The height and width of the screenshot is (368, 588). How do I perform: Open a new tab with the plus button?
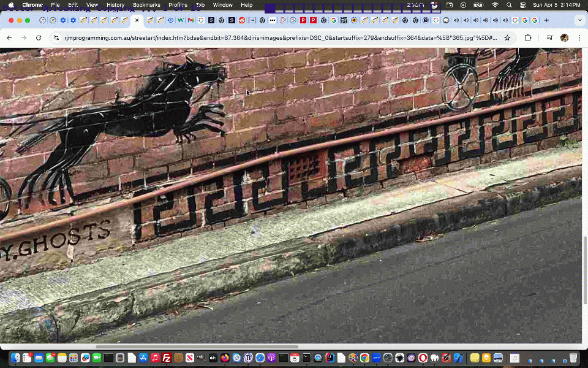point(546,20)
